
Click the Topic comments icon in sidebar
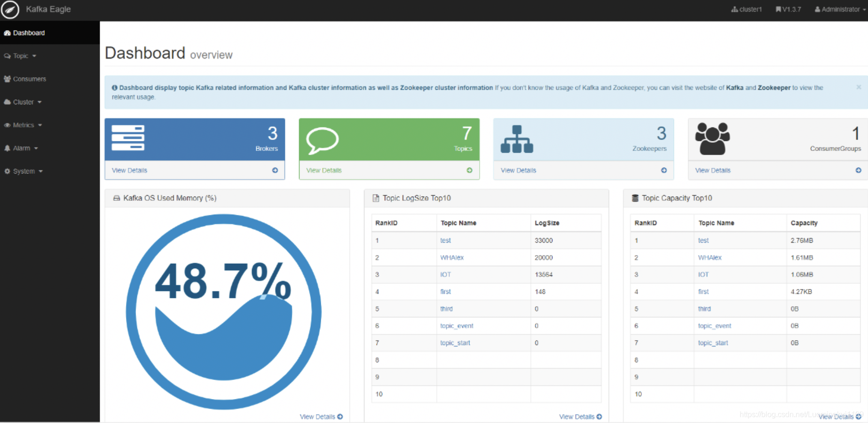pyautogui.click(x=7, y=56)
